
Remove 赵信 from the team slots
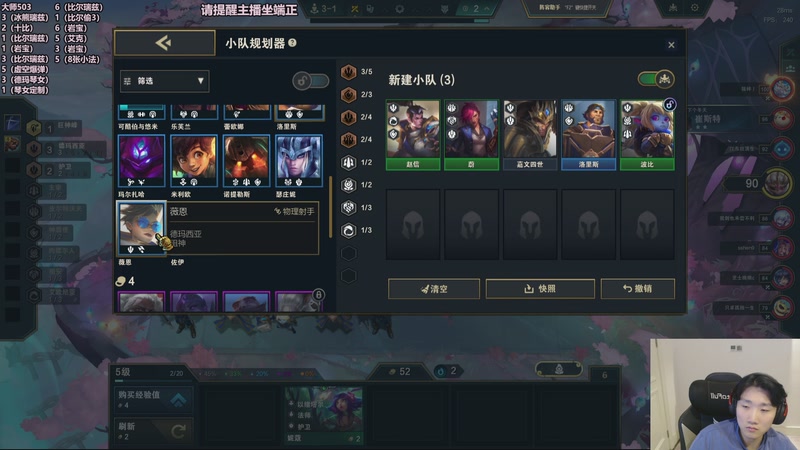(413, 135)
